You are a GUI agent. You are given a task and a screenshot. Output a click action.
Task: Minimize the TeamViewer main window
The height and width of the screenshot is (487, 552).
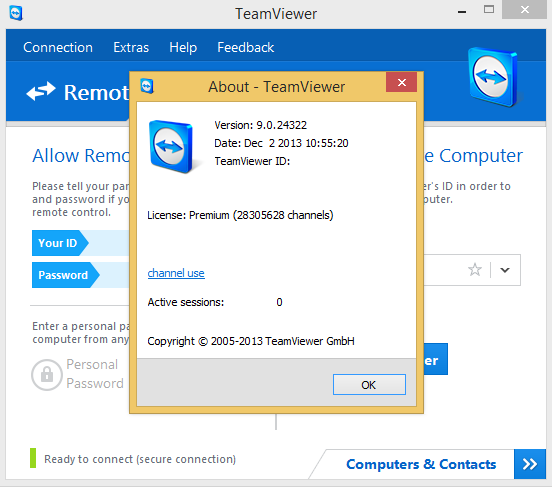(462, 11)
